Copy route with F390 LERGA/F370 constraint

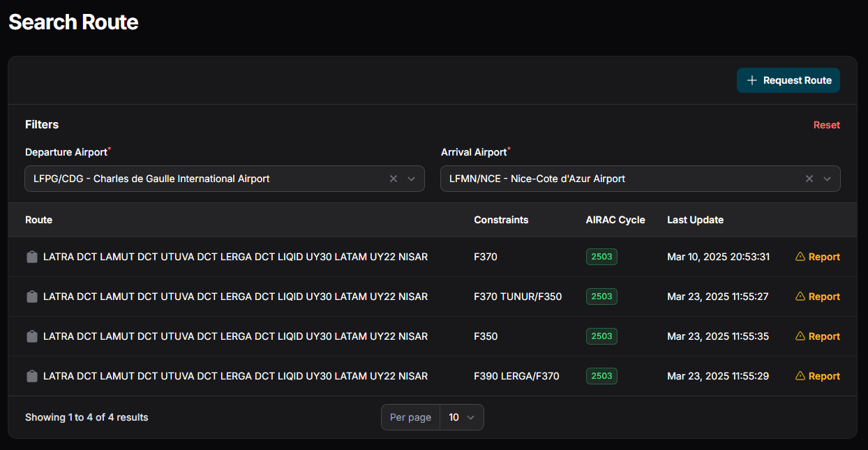point(31,376)
